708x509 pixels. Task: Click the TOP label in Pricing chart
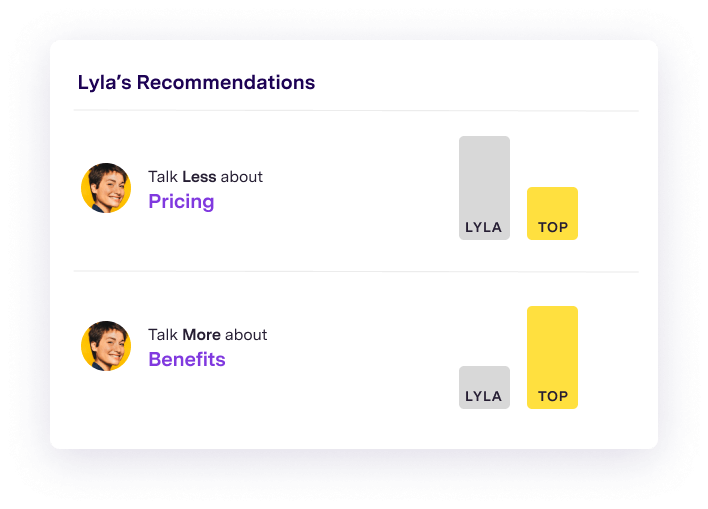[553, 227]
